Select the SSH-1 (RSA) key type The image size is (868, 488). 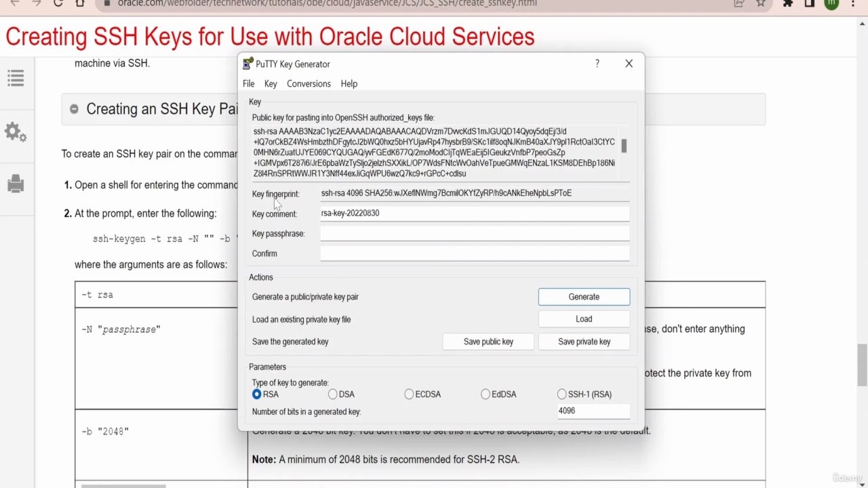pyautogui.click(x=561, y=394)
